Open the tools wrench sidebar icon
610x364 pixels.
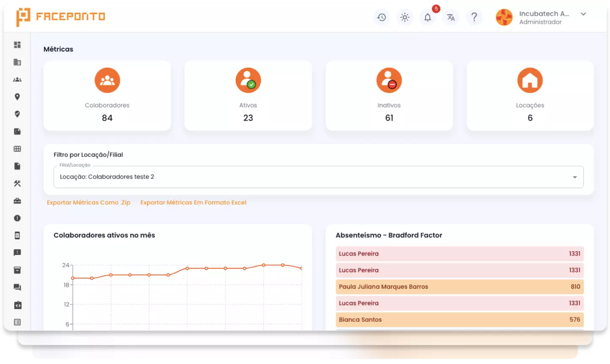pyautogui.click(x=17, y=183)
